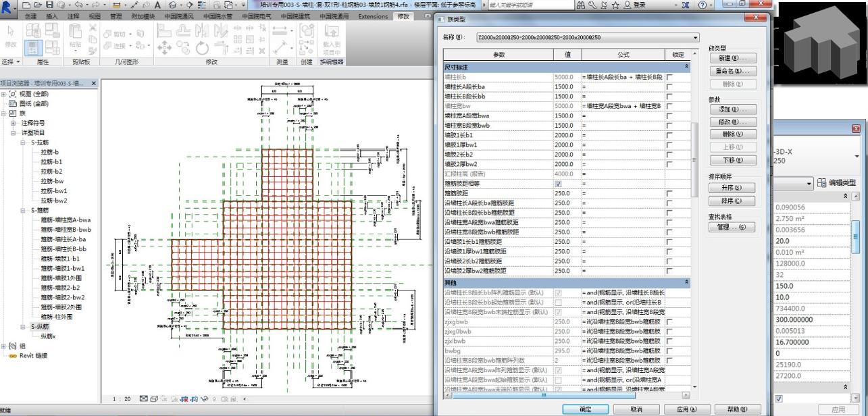Edit the 墙肢1长b1 value field 2000.0
The height and width of the screenshot is (416, 868).
567,135
